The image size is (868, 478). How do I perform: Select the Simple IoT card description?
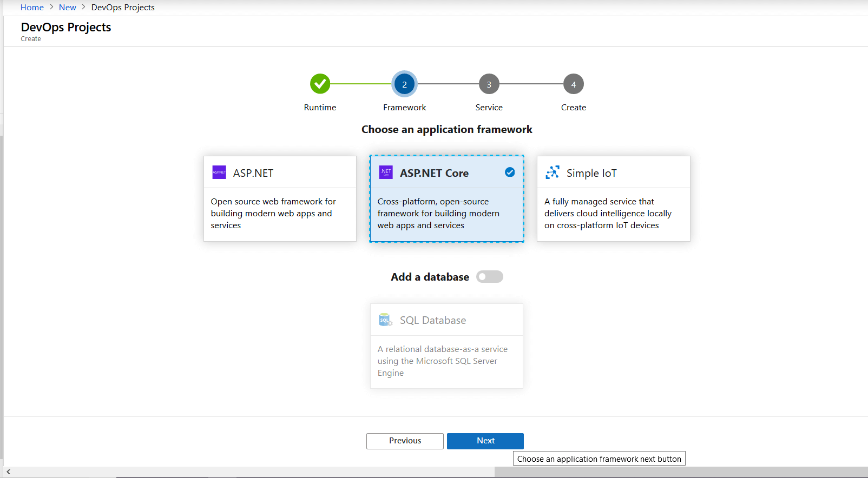[x=608, y=214]
